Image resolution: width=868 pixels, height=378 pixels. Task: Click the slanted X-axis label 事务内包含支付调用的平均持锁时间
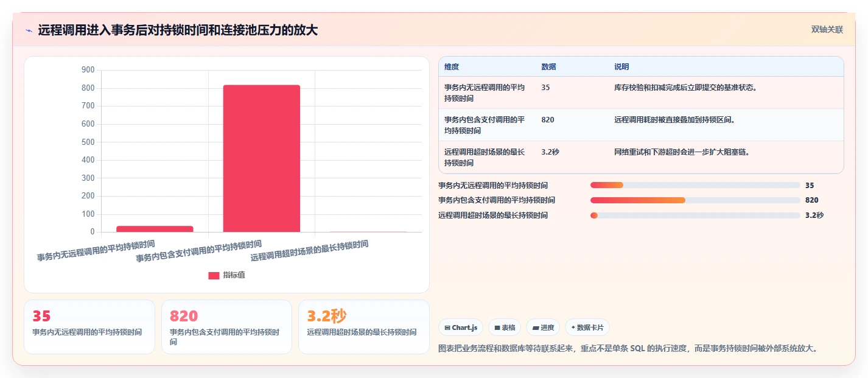198,251
